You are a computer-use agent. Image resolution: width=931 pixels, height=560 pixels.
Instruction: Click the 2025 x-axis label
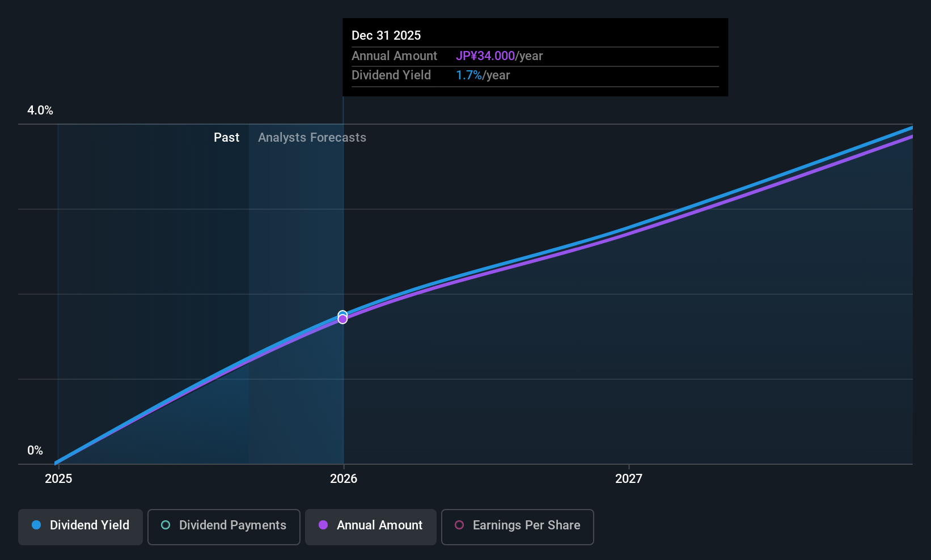click(58, 478)
